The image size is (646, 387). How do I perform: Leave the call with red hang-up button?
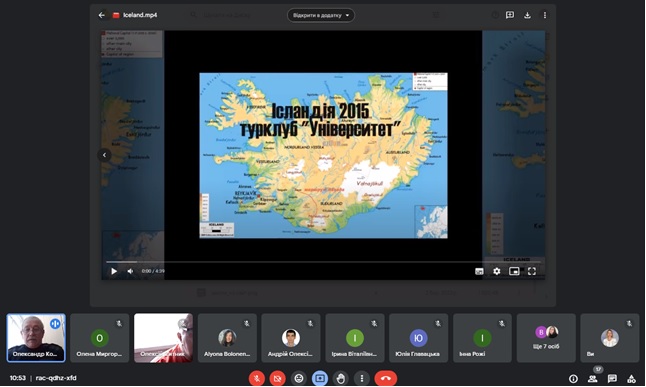click(x=386, y=378)
